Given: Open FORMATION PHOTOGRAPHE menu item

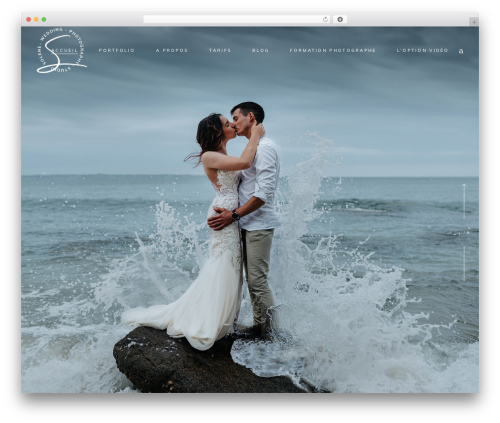Looking at the screenshot, I should [333, 50].
